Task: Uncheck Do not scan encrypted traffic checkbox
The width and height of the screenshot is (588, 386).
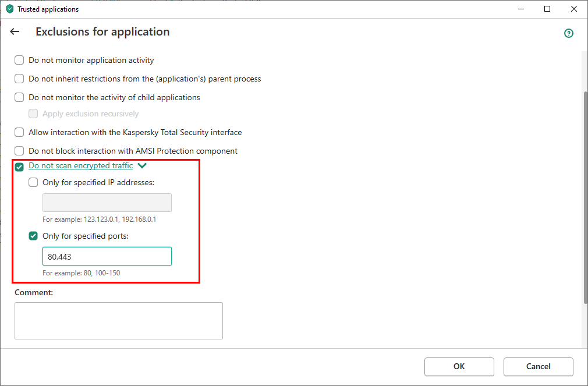Action: (x=19, y=167)
